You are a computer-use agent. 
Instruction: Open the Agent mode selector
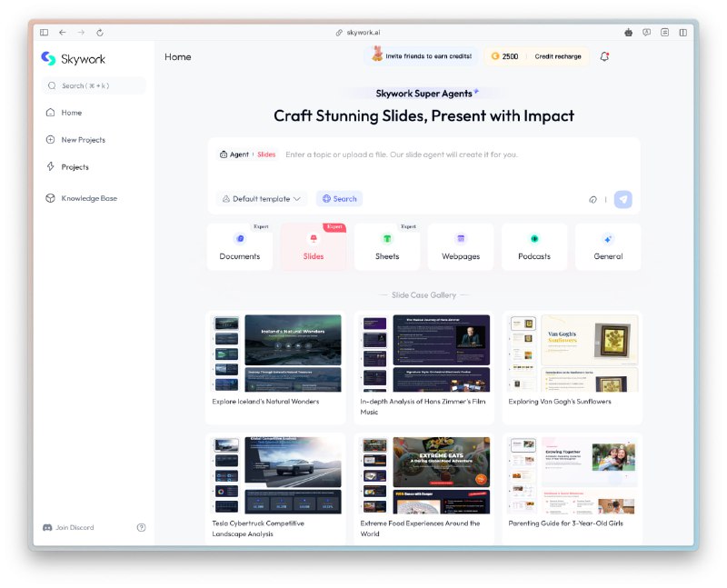pyautogui.click(x=234, y=154)
